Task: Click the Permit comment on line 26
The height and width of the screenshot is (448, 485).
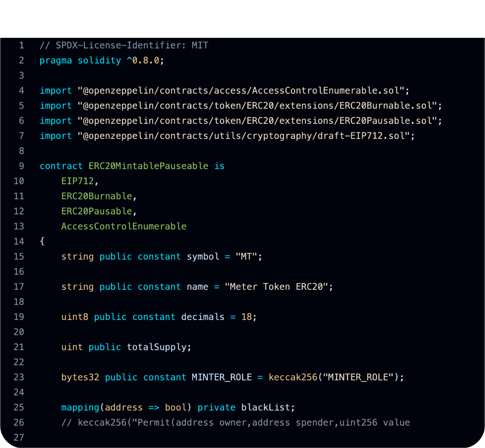Action: 236,422
